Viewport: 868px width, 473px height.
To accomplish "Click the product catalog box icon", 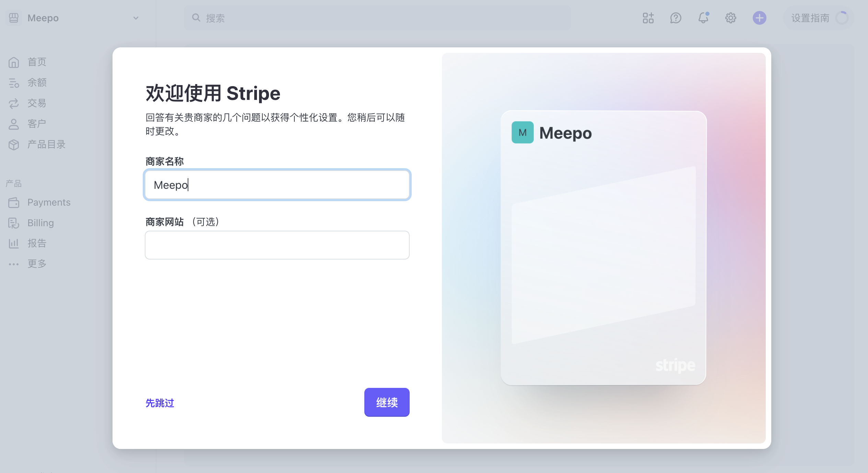I will tap(14, 145).
